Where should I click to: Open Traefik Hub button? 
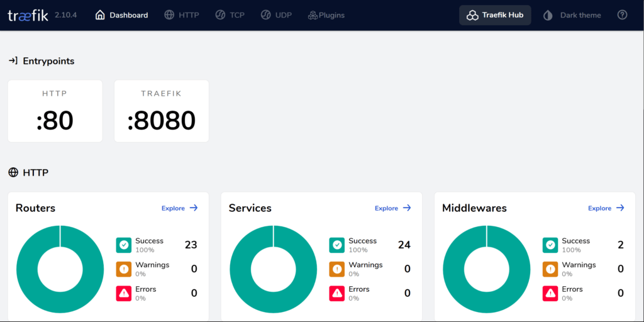click(495, 15)
